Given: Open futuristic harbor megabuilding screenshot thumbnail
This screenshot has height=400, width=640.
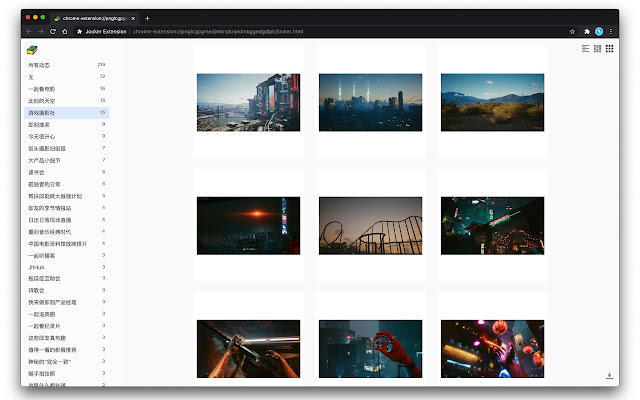Looking at the screenshot, I should click(x=248, y=102).
